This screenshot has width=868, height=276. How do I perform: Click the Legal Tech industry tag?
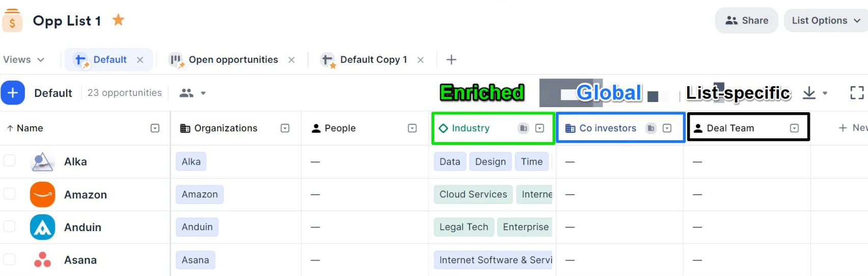[464, 227]
